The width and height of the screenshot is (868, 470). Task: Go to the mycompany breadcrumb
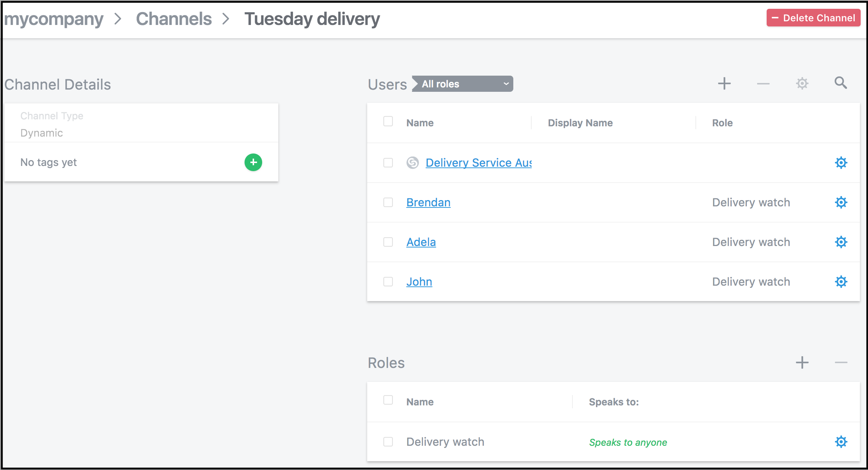(54, 19)
